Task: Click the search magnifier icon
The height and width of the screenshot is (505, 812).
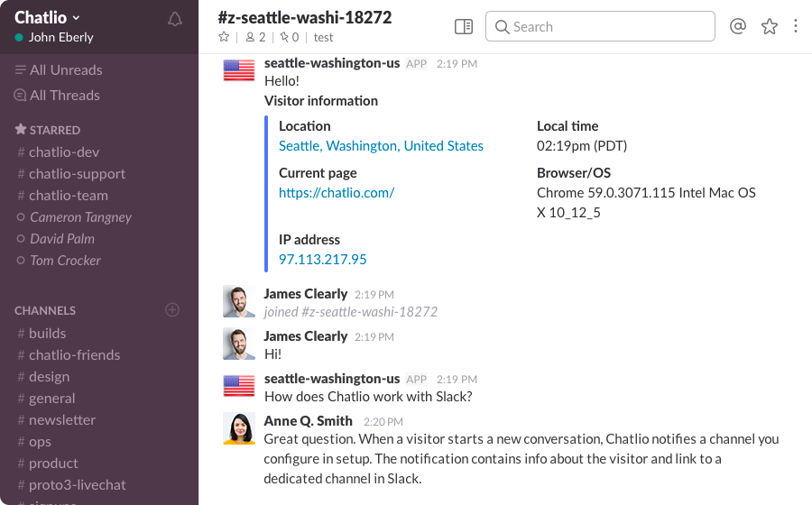Action: 502,27
